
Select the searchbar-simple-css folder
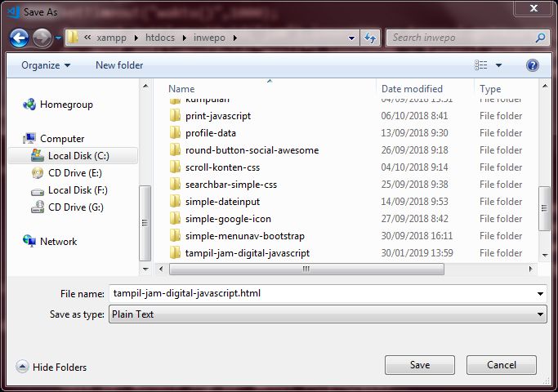[231, 185]
